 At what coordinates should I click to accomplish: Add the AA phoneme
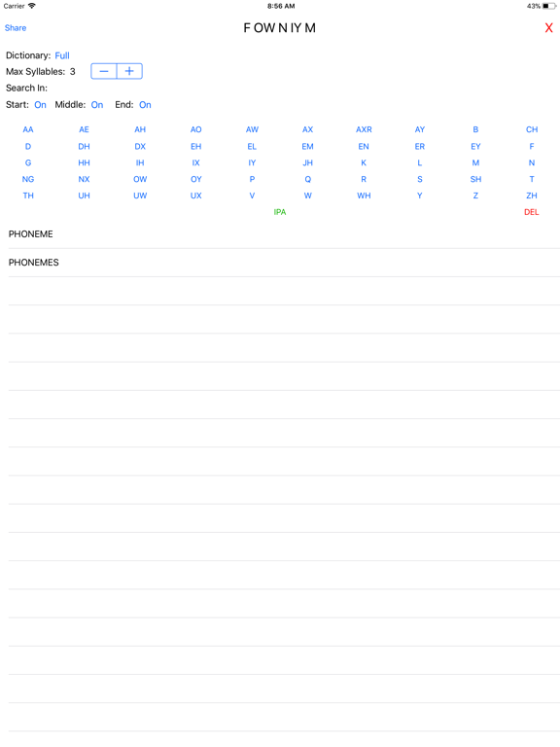pos(28,129)
